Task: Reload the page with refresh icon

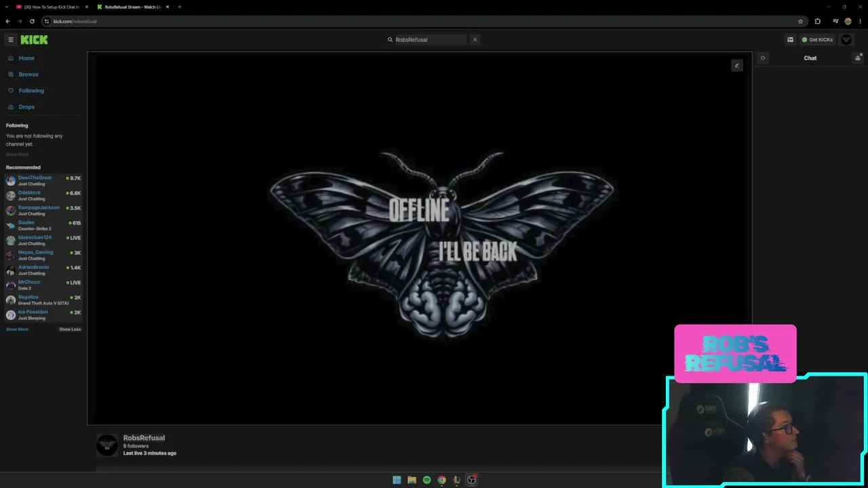Action: click(x=32, y=21)
